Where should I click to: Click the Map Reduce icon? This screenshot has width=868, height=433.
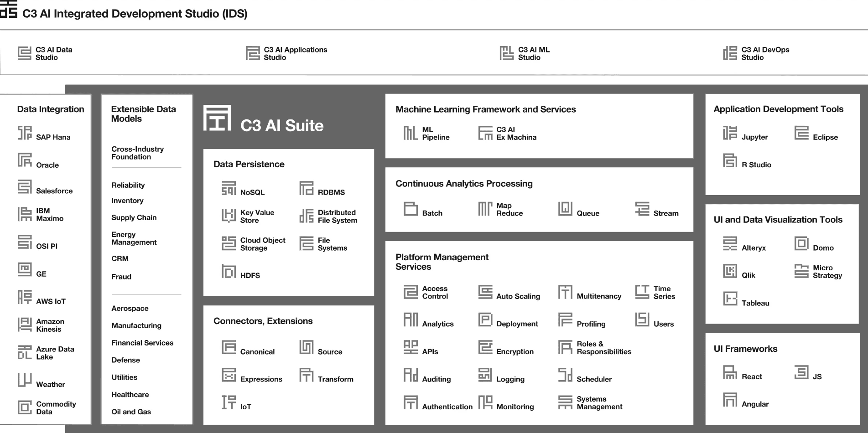[485, 209]
